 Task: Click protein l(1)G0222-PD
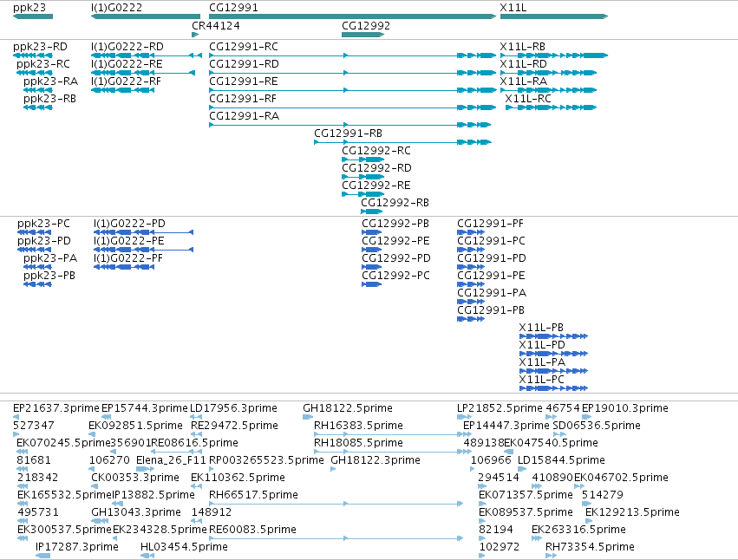[144, 232]
